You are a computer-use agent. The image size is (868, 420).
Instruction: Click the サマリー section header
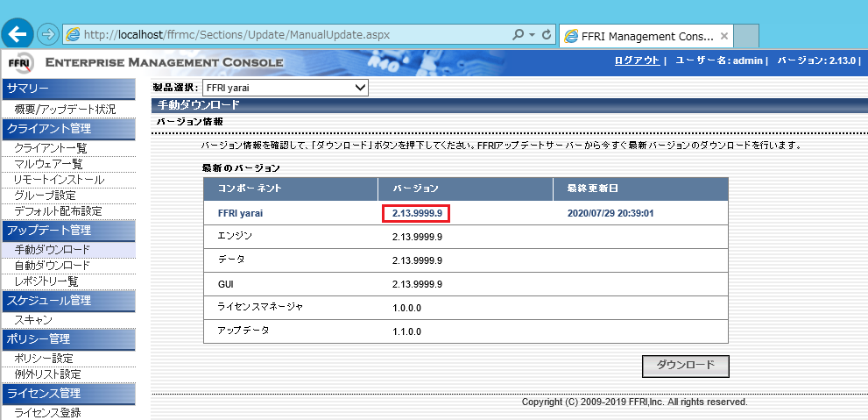click(x=68, y=89)
